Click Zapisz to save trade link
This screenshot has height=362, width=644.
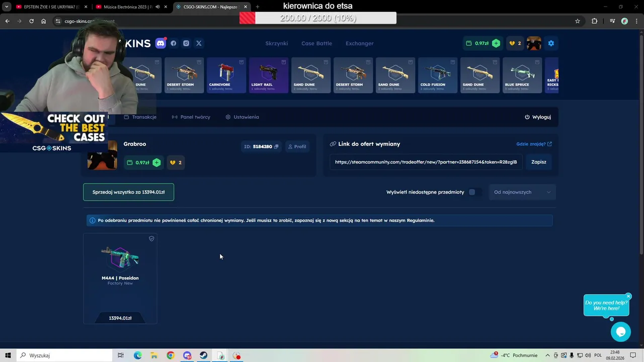point(539,162)
